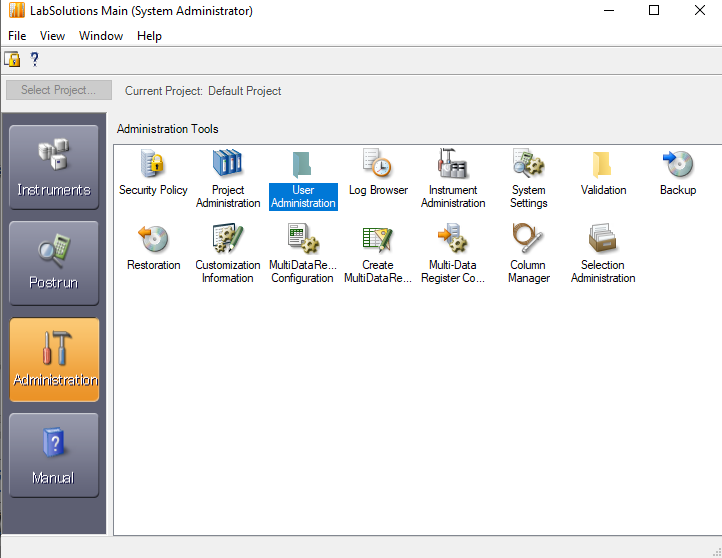This screenshot has height=558, width=722.
Task: Select the User Administration icon
Action: tap(303, 179)
